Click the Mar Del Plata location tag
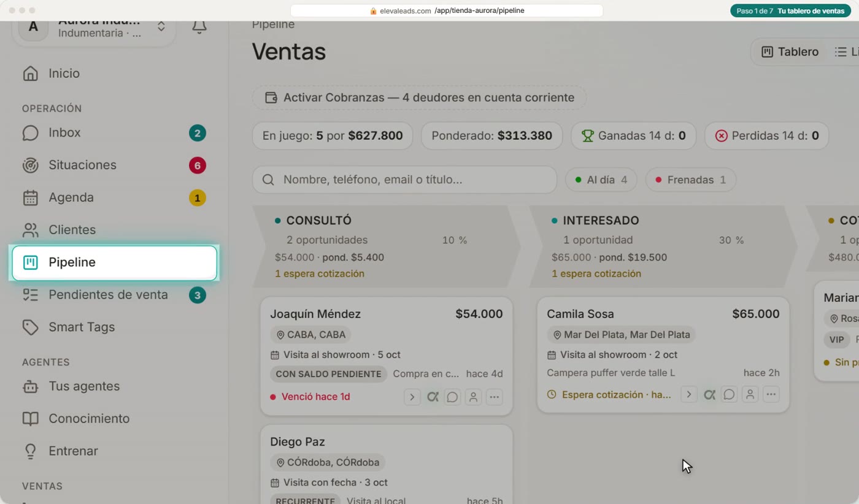Image resolution: width=859 pixels, height=504 pixels. click(621, 335)
